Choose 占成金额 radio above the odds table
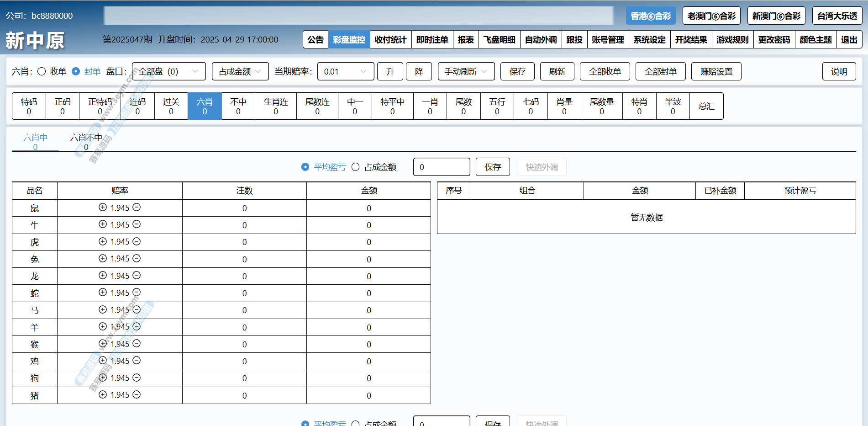 (356, 167)
